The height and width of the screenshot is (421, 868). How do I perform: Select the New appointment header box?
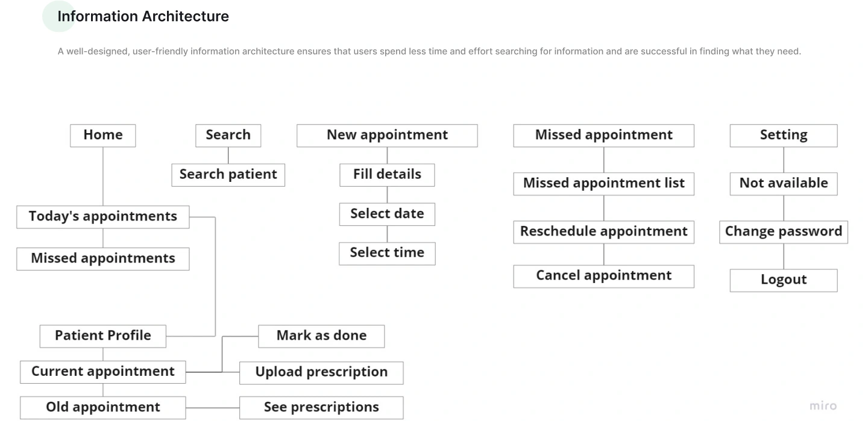[387, 135]
